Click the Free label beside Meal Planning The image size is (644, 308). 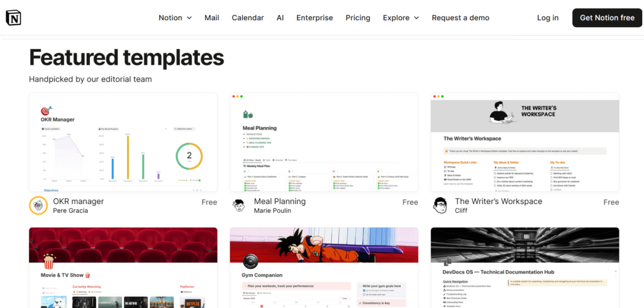410,202
